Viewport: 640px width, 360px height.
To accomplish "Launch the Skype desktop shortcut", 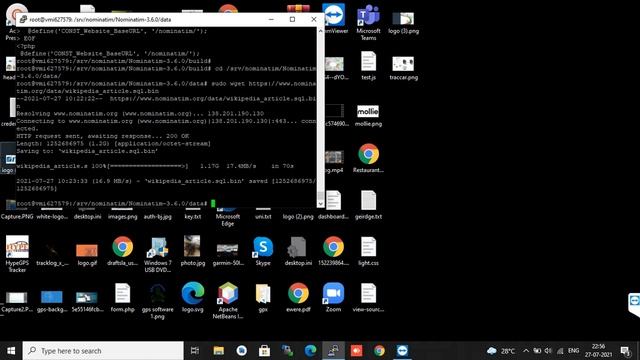I will (x=263, y=251).
